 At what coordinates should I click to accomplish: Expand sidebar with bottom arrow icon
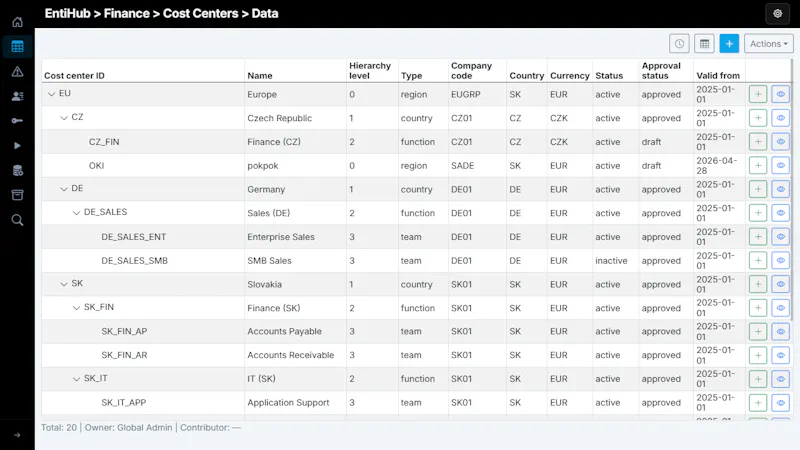[17, 435]
